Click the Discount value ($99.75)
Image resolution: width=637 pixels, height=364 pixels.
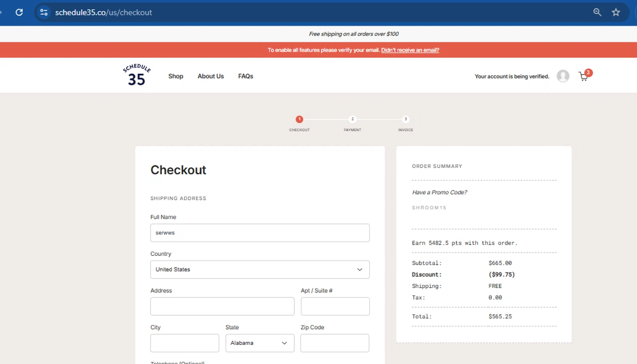point(502,274)
